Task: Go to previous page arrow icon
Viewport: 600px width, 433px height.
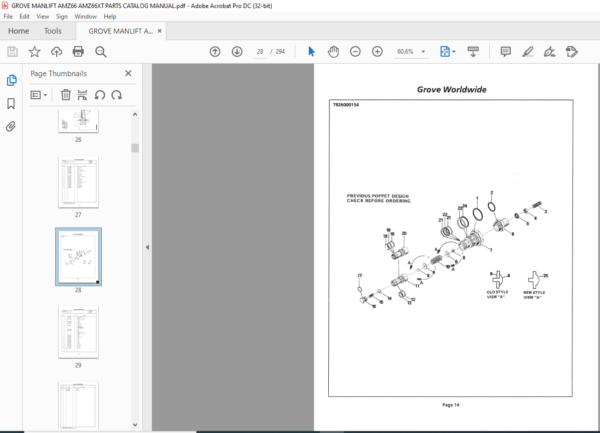Action: click(215, 52)
